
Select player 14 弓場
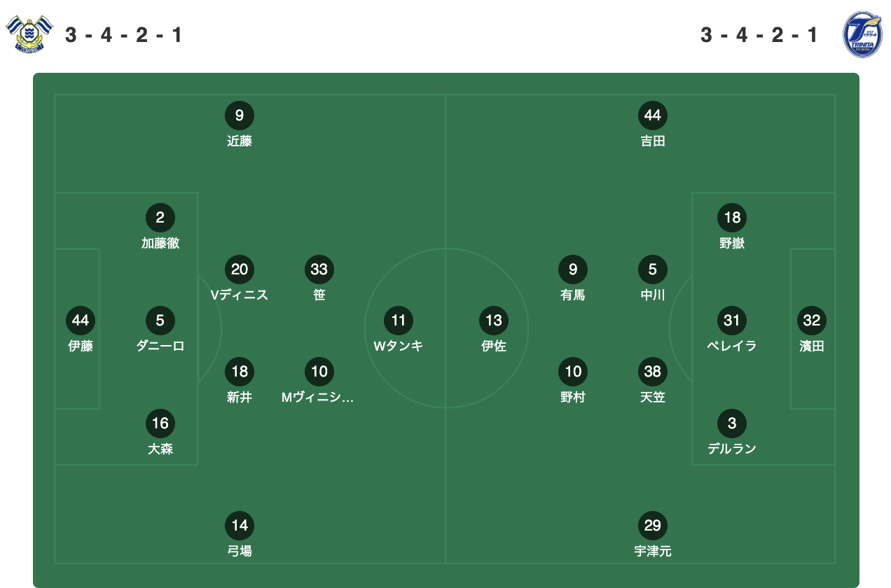240,535
